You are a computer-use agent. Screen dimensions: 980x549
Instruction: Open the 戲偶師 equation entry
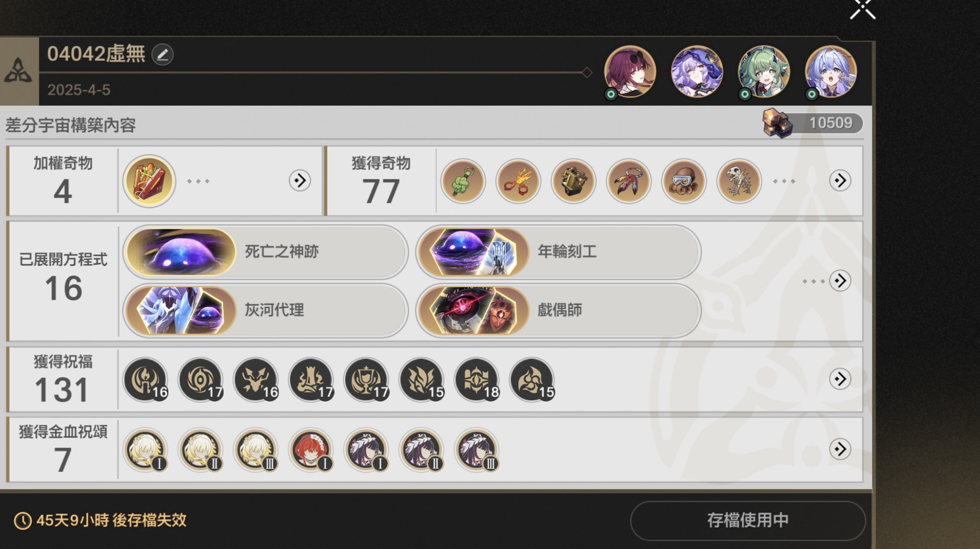(559, 310)
